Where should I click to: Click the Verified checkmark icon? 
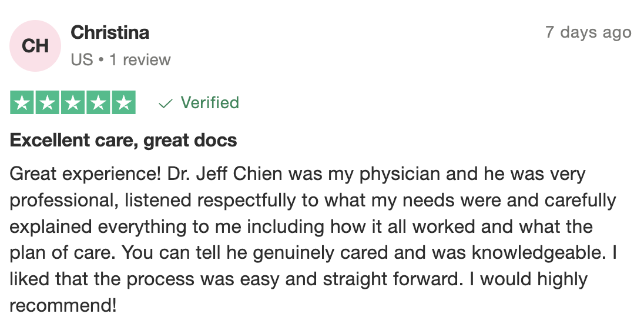pos(166,104)
